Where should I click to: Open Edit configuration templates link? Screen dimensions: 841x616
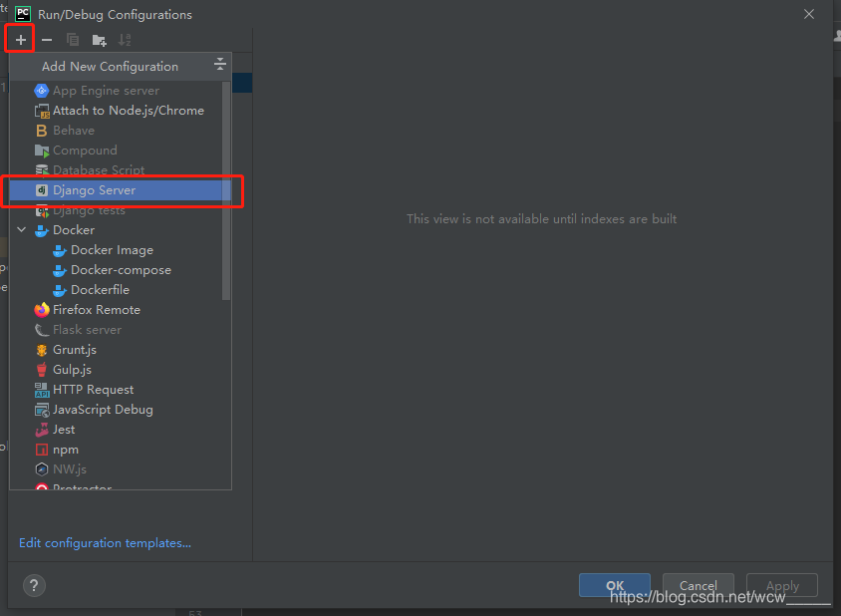(x=106, y=543)
